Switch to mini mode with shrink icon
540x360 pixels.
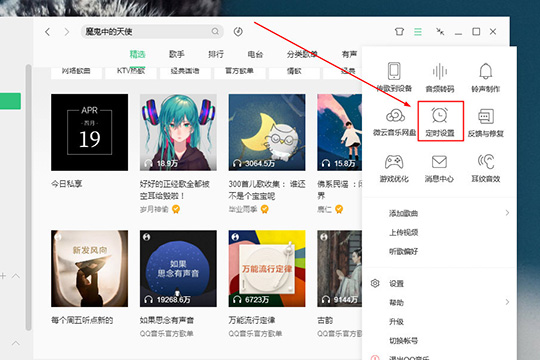[440, 32]
